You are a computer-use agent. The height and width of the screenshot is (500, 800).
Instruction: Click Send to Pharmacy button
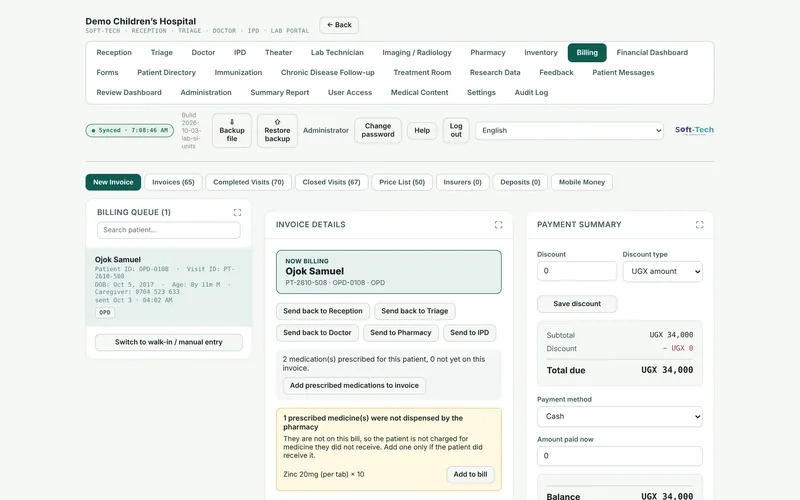point(401,333)
